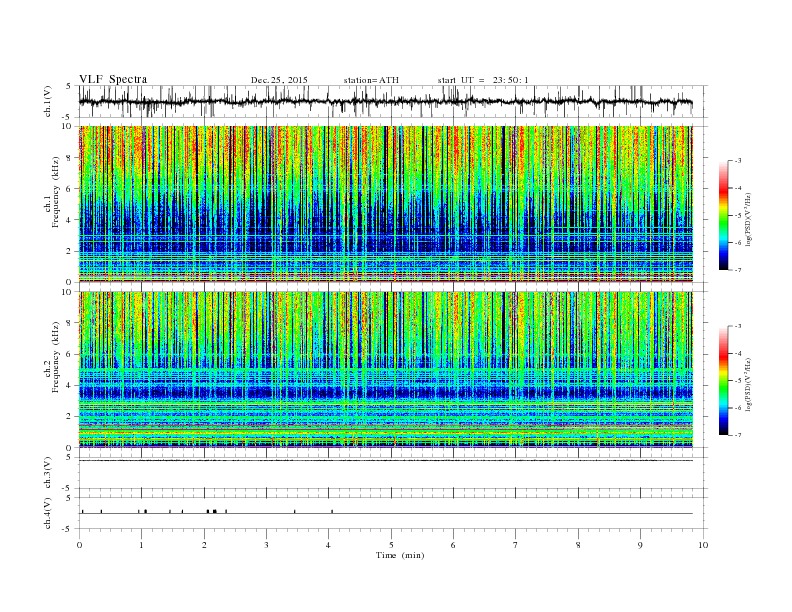Viewport: 792px width, 612px height.
Task: Click the "station=ATH" header label
Action: coord(371,80)
